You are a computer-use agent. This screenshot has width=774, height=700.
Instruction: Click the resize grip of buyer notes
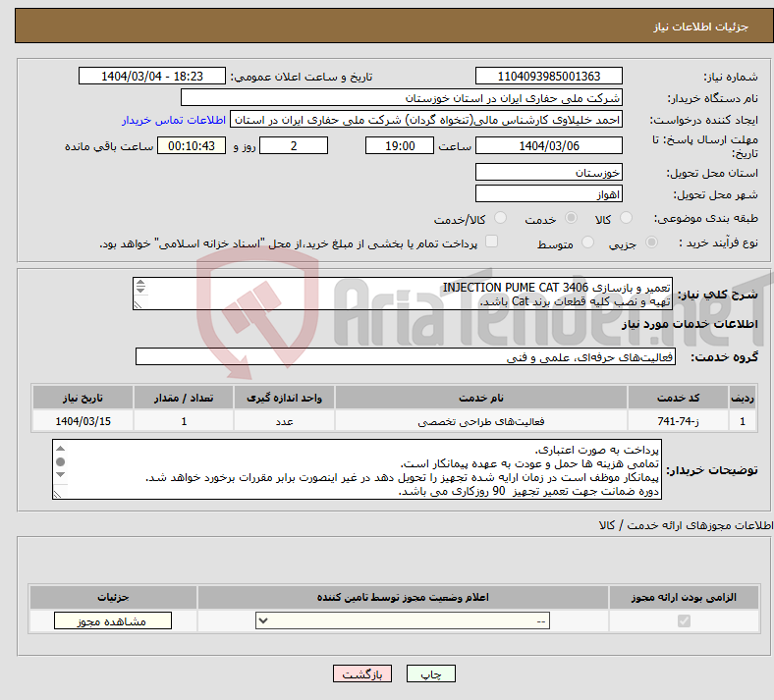[x=58, y=494]
